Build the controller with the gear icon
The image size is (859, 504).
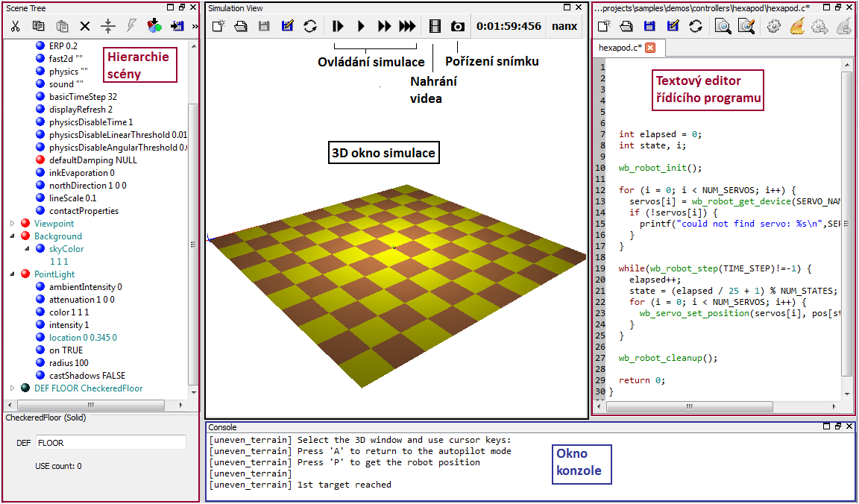pyautogui.click(x=773, y=26)
